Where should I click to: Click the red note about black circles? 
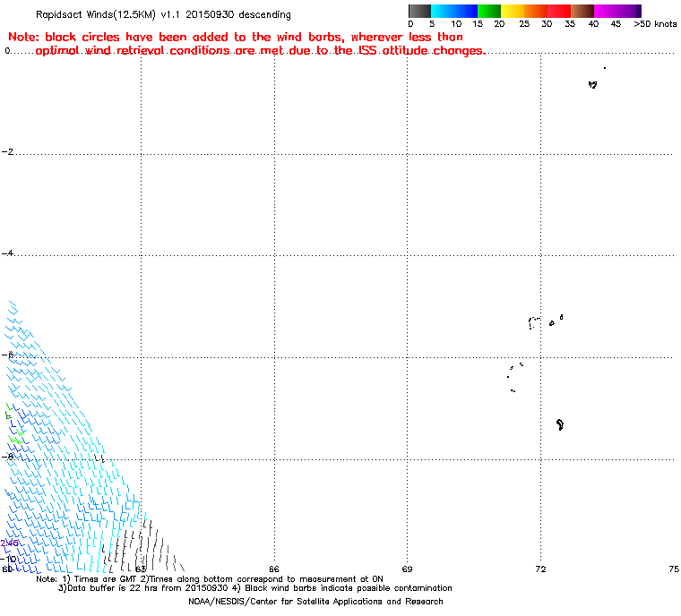click(x=246, y=43)
